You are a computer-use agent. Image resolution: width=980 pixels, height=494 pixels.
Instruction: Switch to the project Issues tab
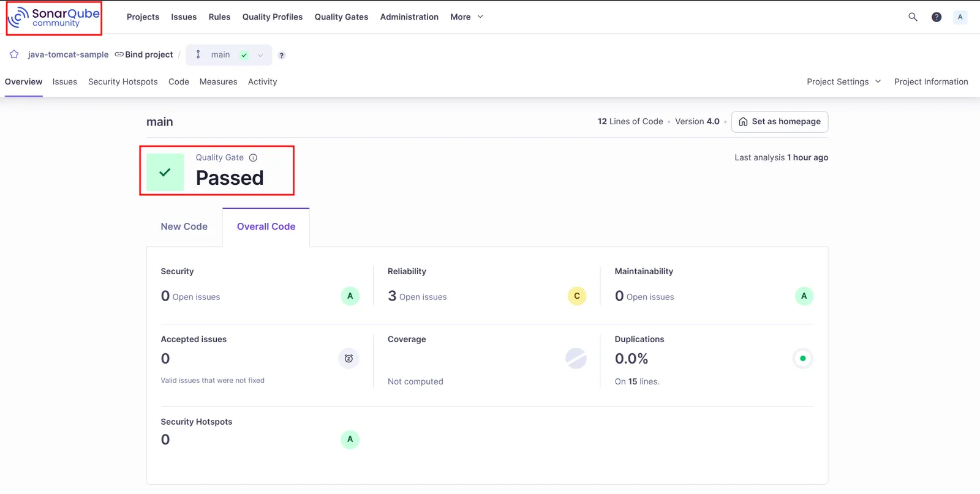(65, 82)
